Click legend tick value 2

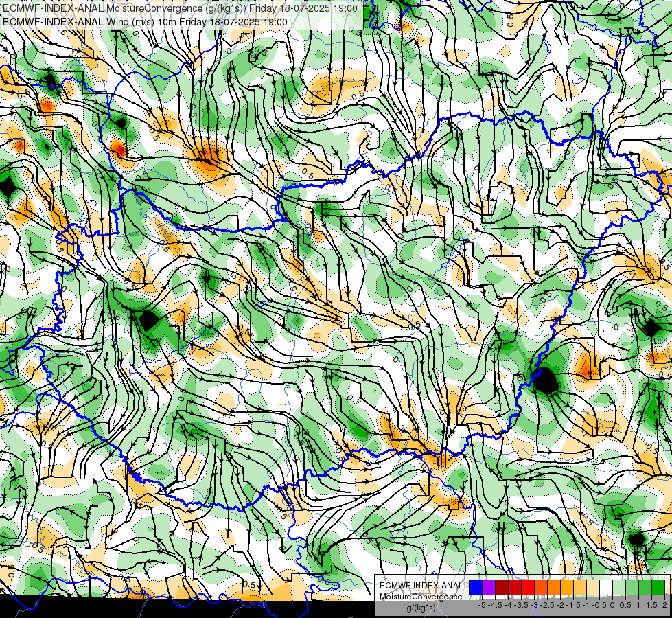click(x=664, y=605)
